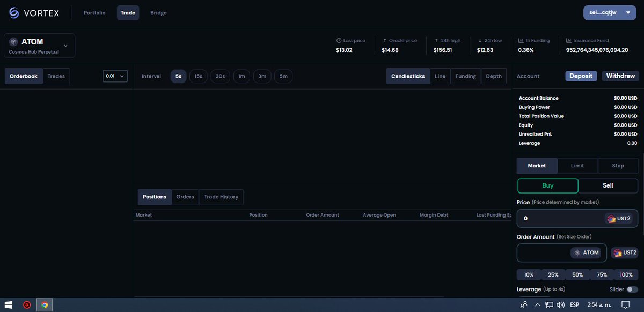
Task: Click the Price input field
Action: pos(577,218)
